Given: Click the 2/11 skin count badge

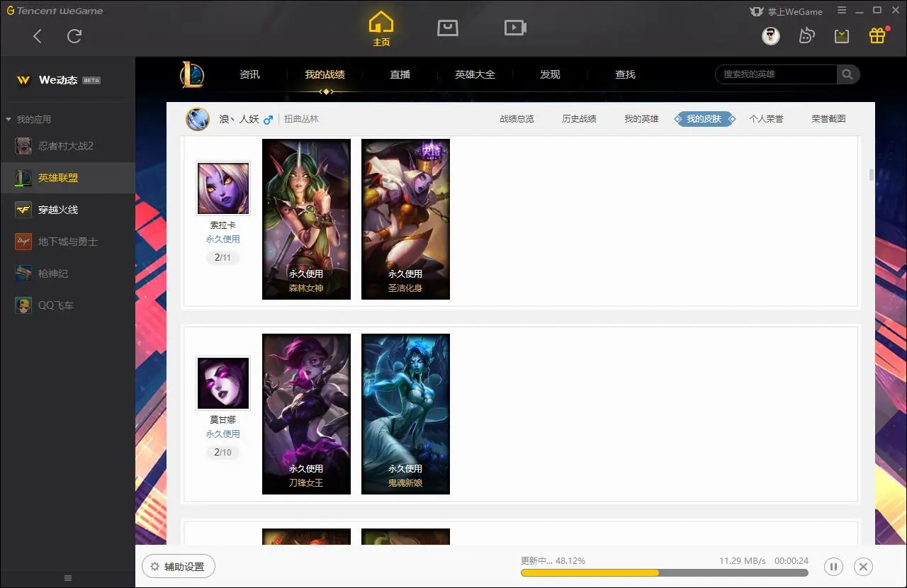Looking at the screenshot, I should pos(222,258).
